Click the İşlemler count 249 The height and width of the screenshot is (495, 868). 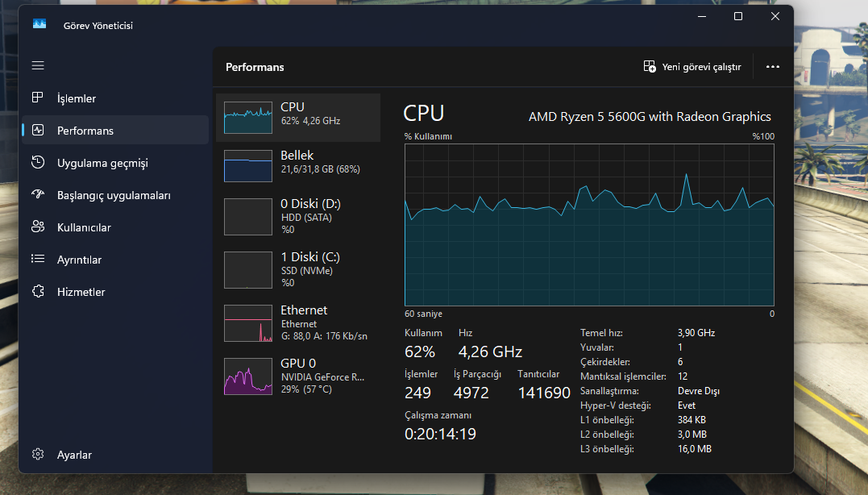418,393
